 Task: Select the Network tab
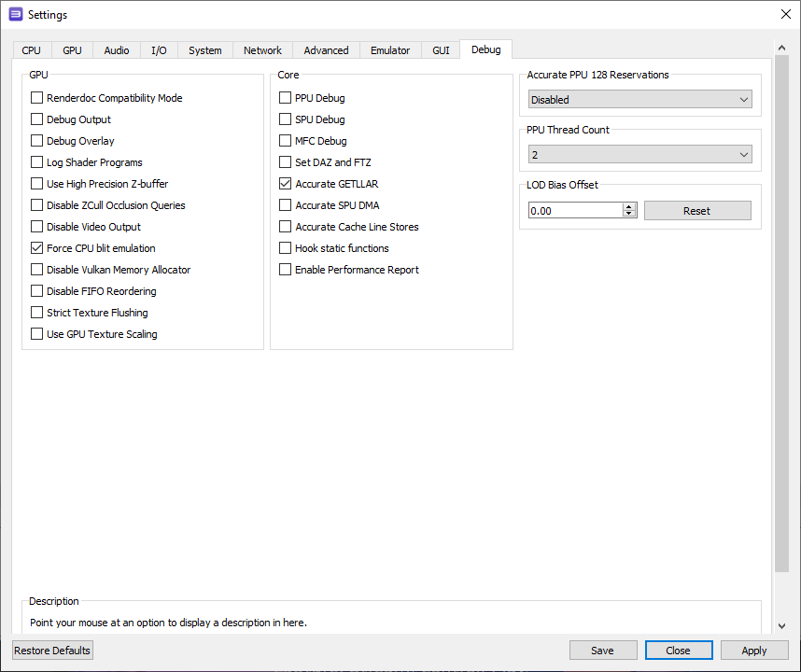click(x=262, y=49)
